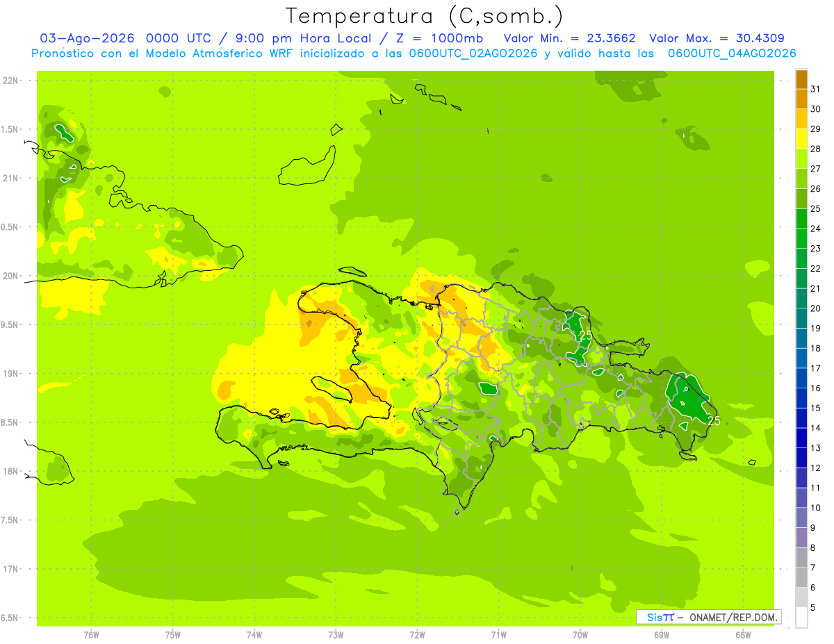Click the '17N' latitude axis label
The height and width of the screenshot is (644, 834).
[10, 569]
